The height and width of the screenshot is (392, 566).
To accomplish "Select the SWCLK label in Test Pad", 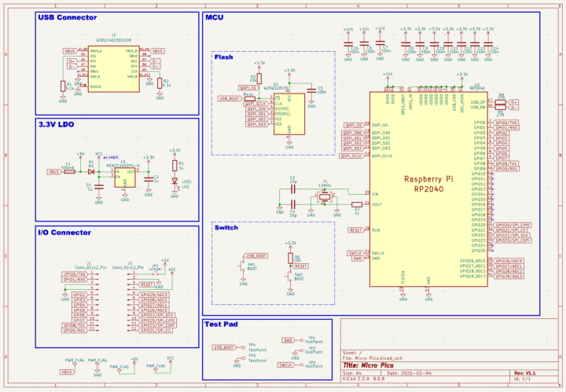I will point(287,365).
